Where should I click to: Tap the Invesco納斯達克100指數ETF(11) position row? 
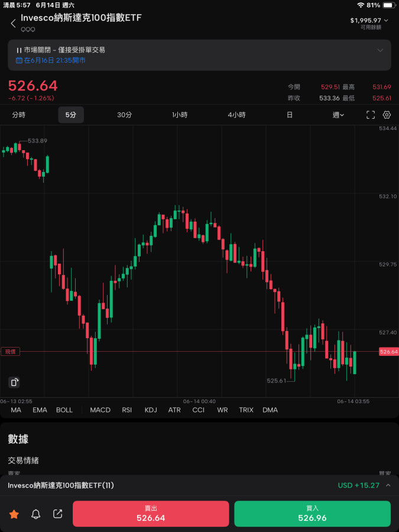click(200, 485)
